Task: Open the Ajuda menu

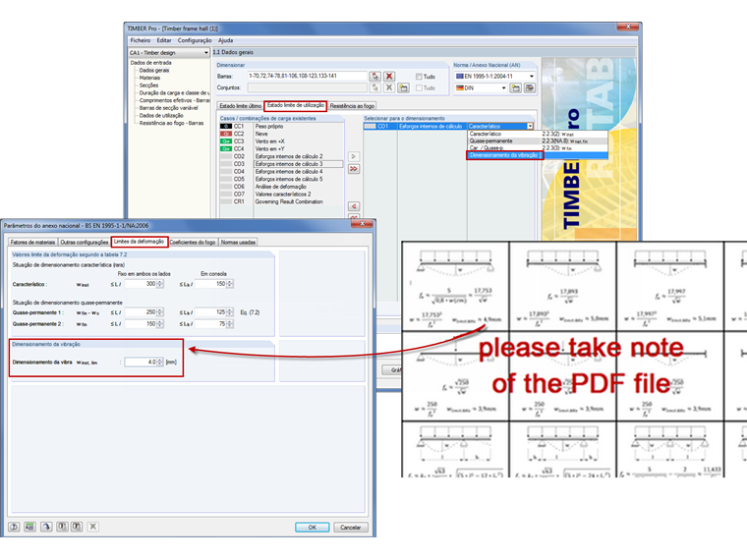Action: [225, 41]
